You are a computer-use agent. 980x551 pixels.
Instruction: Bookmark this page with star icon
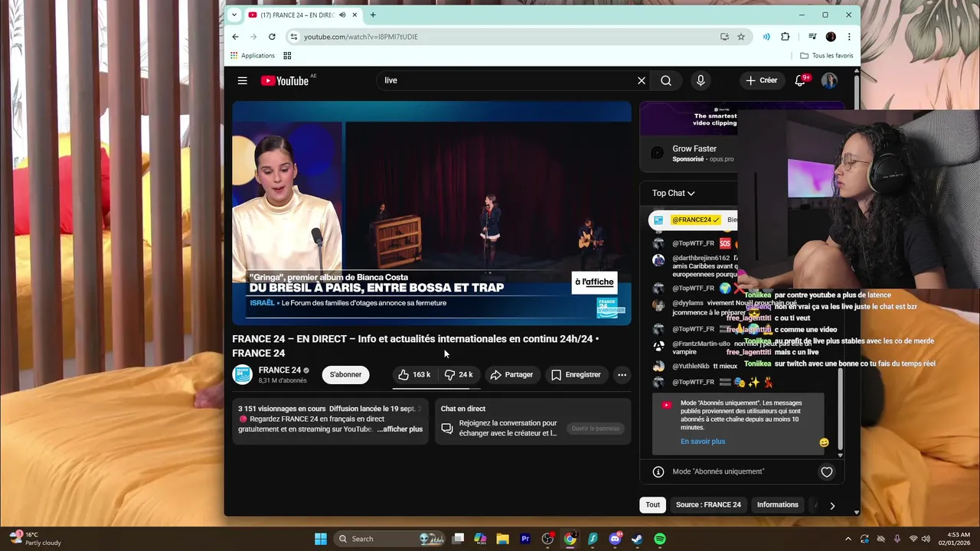tap(740, 37)
